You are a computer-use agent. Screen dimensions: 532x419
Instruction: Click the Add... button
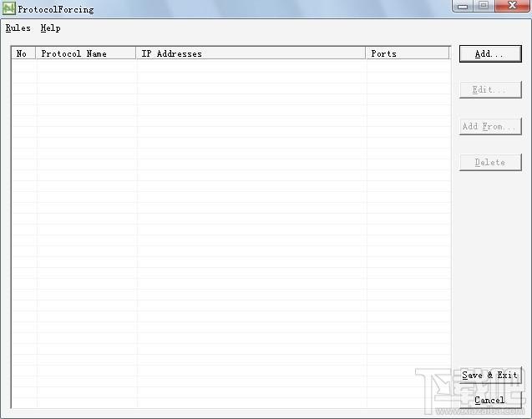coord(490,54)
